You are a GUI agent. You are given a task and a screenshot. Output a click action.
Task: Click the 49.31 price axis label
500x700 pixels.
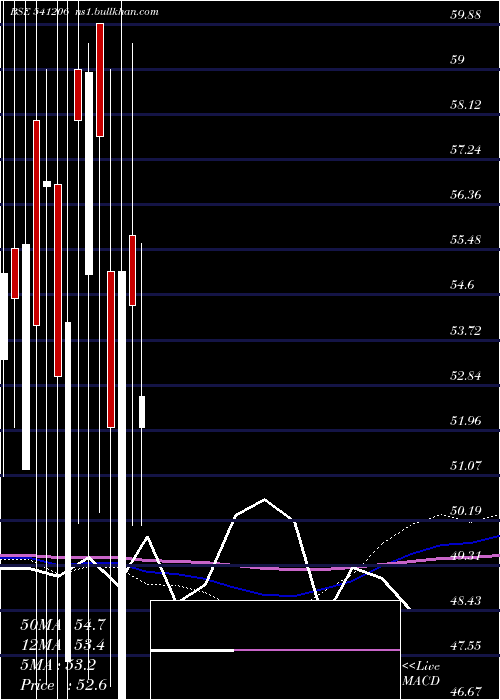[x=465, y=556]
